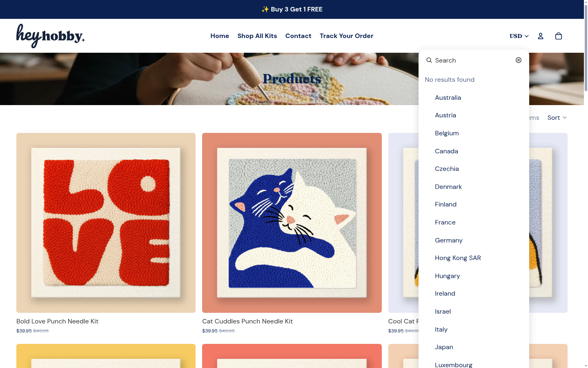Open Cat Cuddles Punch Needle Kit title
This screenshot has width=588, height=368.
247,321
